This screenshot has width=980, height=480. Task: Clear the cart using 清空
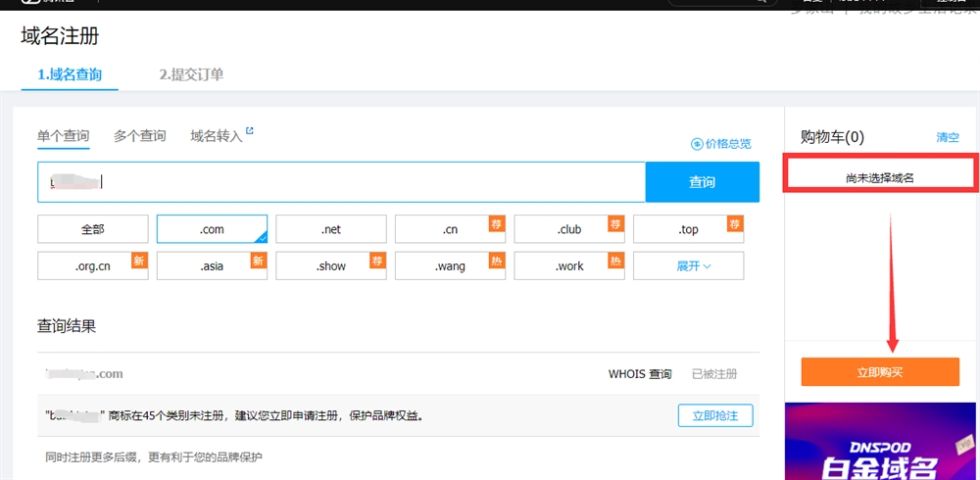(948, 138)
